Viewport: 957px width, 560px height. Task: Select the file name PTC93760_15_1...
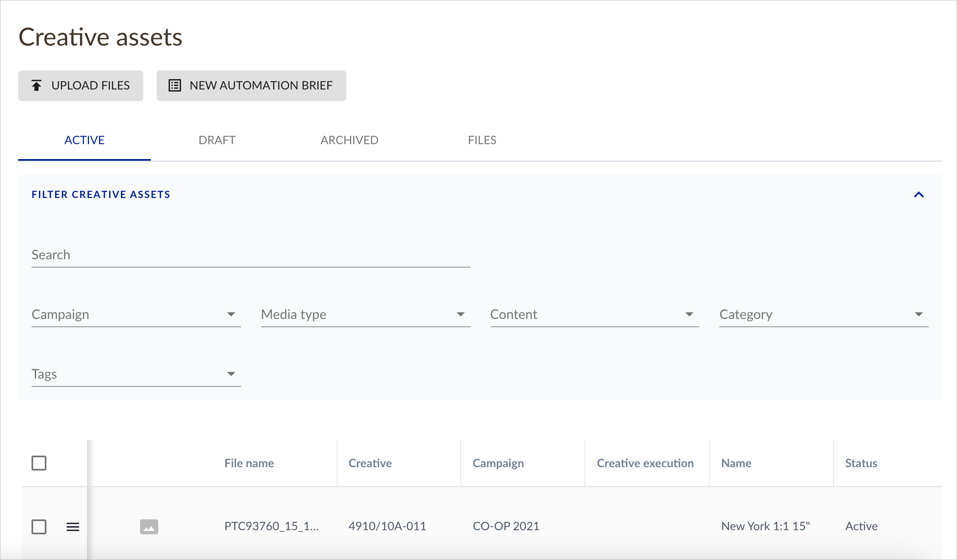point(272,526)
